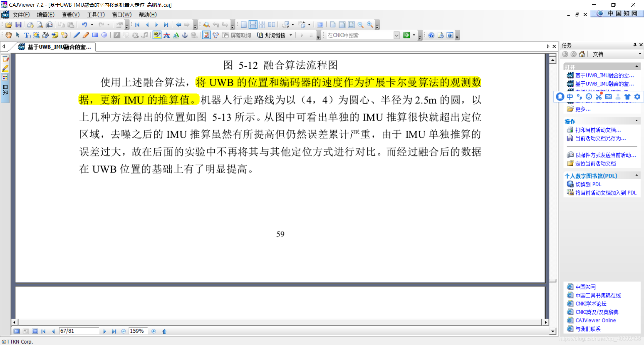Screen dimensions: 644x345
Task: Open the 文档 dropdown in task pane
Action: click(640, 54)
